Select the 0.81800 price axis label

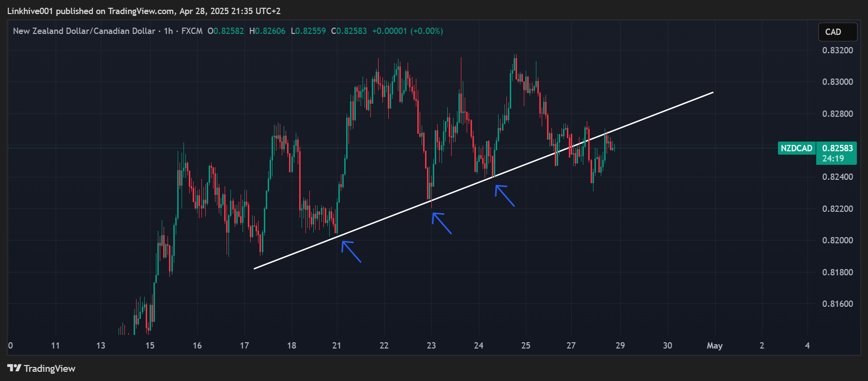click(x=838, y=272)
